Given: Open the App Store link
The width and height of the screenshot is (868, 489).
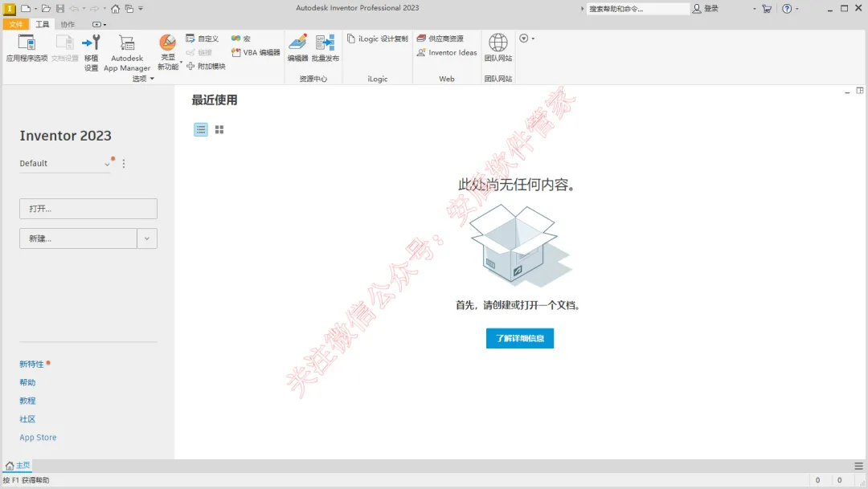Looking at the screenshot, I should [x=38, y=437].
